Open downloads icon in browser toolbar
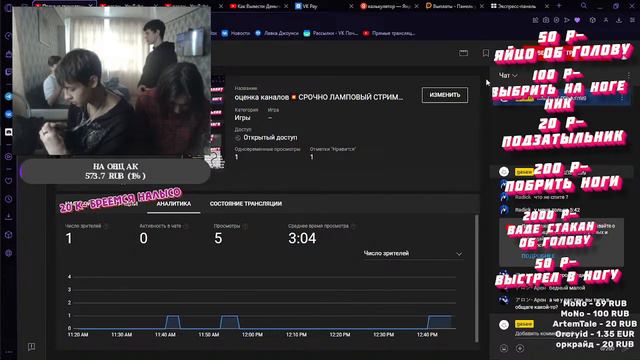Screen dimensions: 640x360 [x=619, y=20]
